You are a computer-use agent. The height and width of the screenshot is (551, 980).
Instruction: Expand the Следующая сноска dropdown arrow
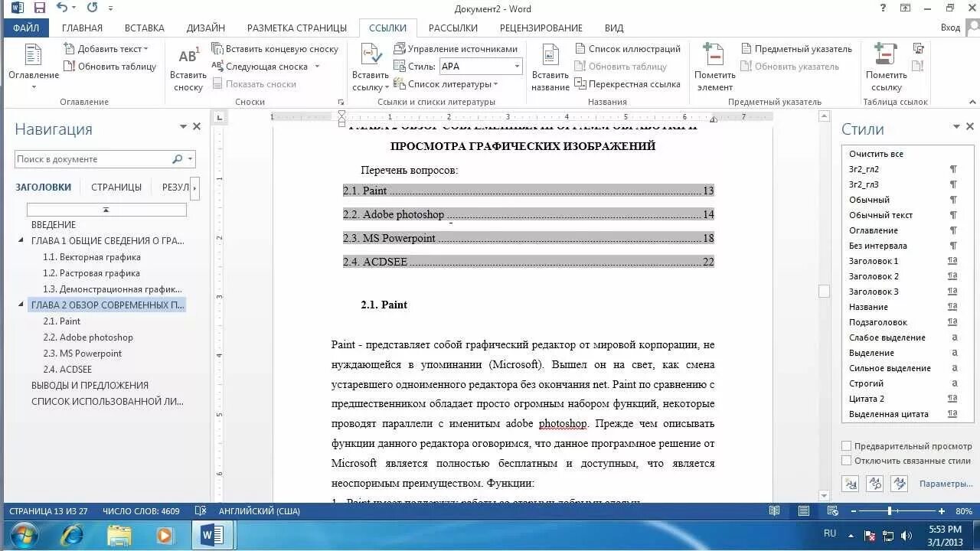317,67
